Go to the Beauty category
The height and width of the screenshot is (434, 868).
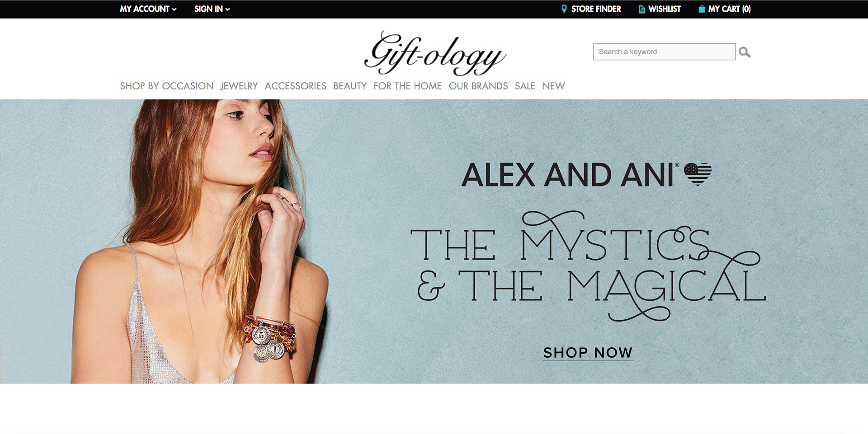point(350,86)
